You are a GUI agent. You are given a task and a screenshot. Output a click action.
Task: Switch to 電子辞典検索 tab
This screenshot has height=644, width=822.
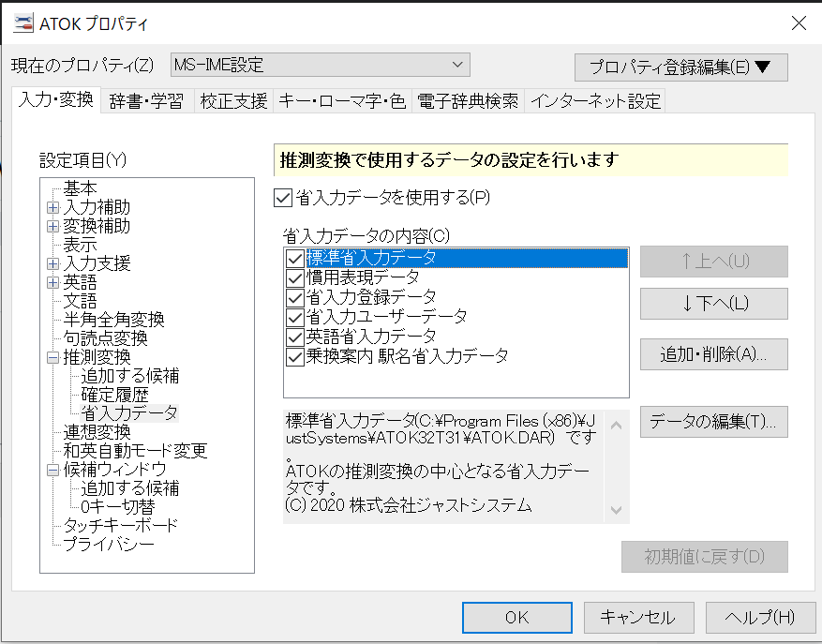[x=468, y=101]
